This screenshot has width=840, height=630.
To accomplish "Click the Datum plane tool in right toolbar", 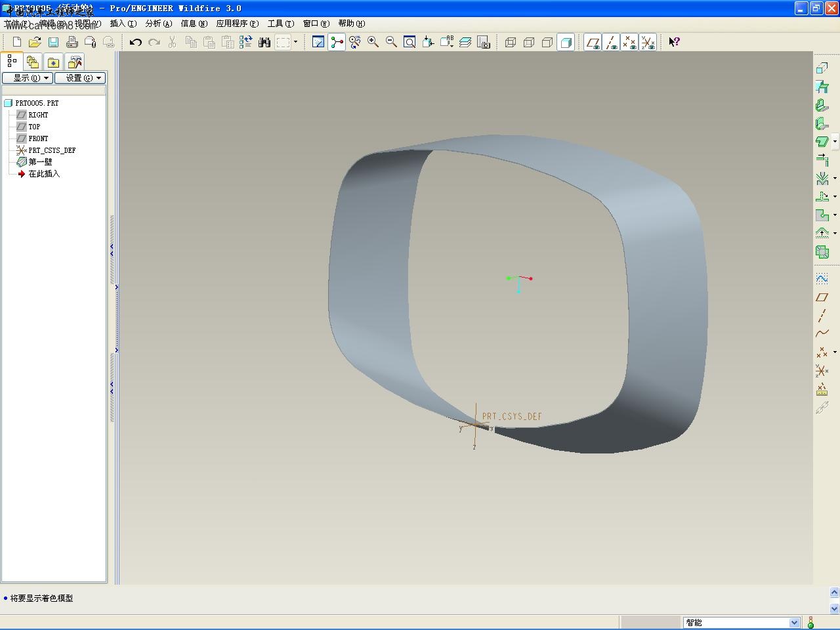I will (x=822, y=297).
